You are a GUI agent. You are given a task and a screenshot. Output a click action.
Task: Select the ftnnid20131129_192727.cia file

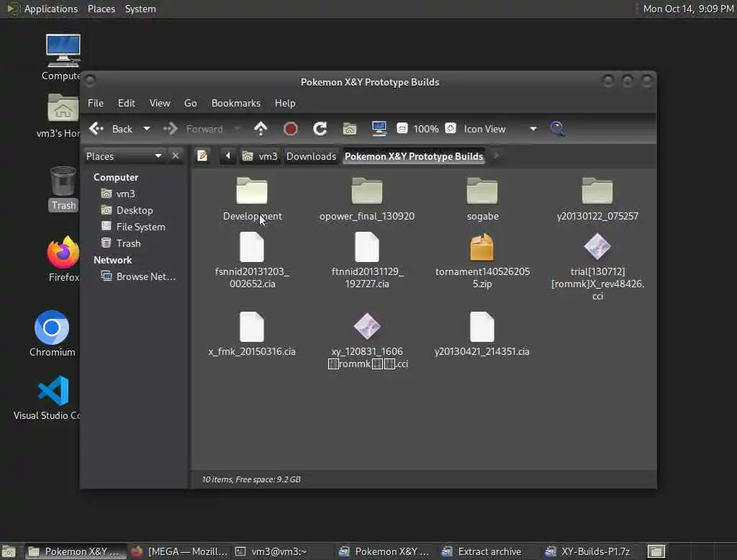point(367,261)
